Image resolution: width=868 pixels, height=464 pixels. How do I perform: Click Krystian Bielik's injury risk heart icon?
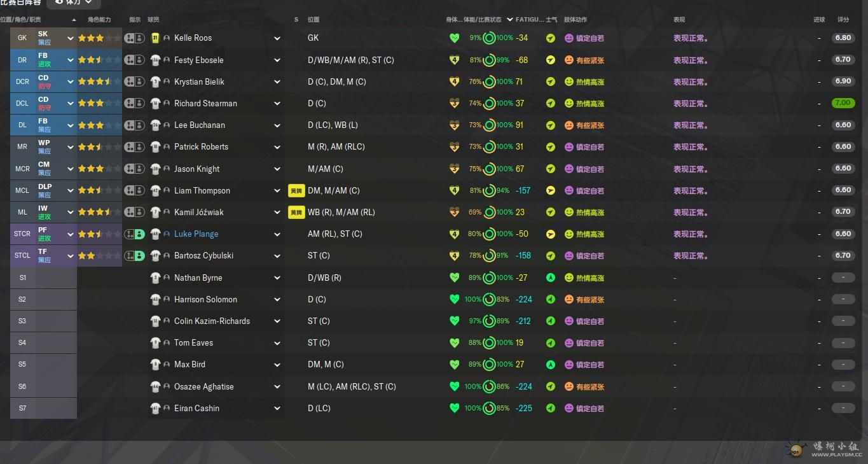click(454, 81)
